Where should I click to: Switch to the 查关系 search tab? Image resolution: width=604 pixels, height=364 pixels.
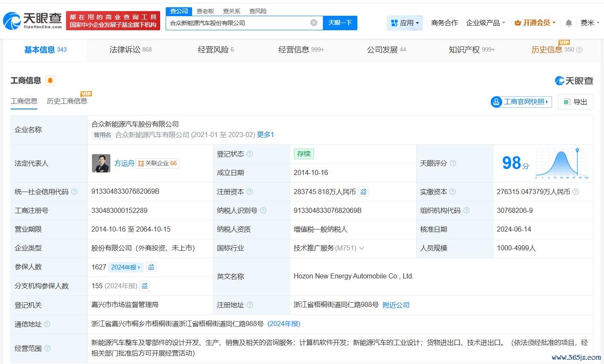(x=232, y=11)
